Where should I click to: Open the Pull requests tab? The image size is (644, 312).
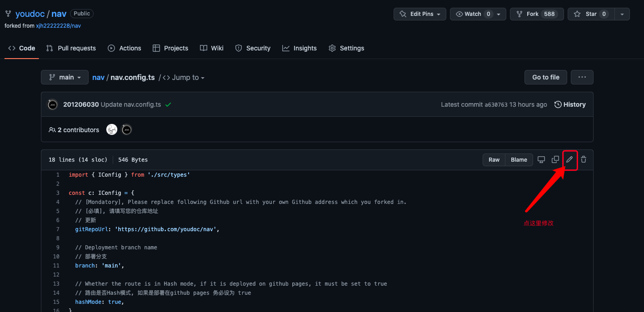point(71,48)
